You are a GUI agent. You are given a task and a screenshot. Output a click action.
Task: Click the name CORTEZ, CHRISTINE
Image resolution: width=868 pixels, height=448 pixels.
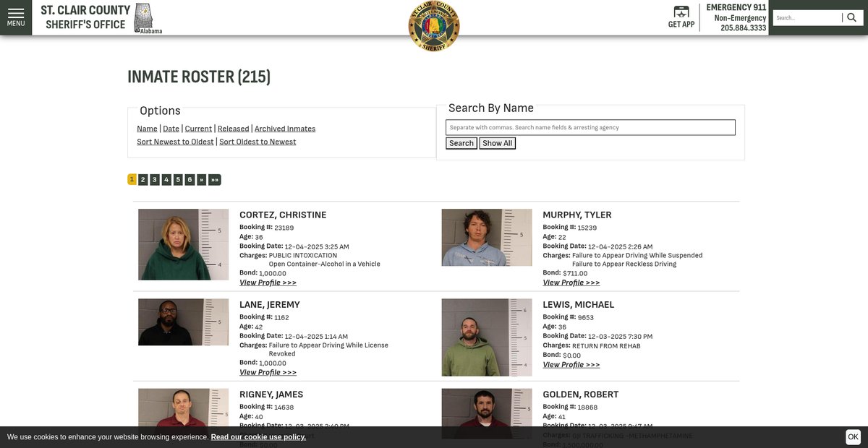pyautogui.click(x=283, y=215)
